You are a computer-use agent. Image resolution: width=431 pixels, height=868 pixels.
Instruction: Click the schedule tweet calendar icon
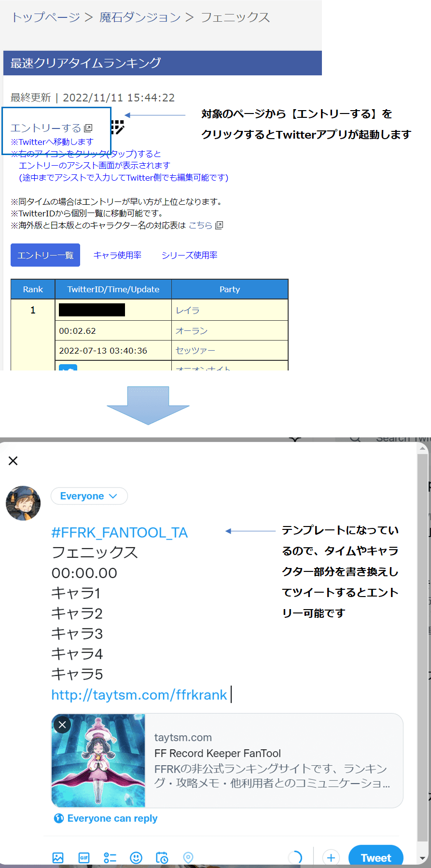coord(162,857)
